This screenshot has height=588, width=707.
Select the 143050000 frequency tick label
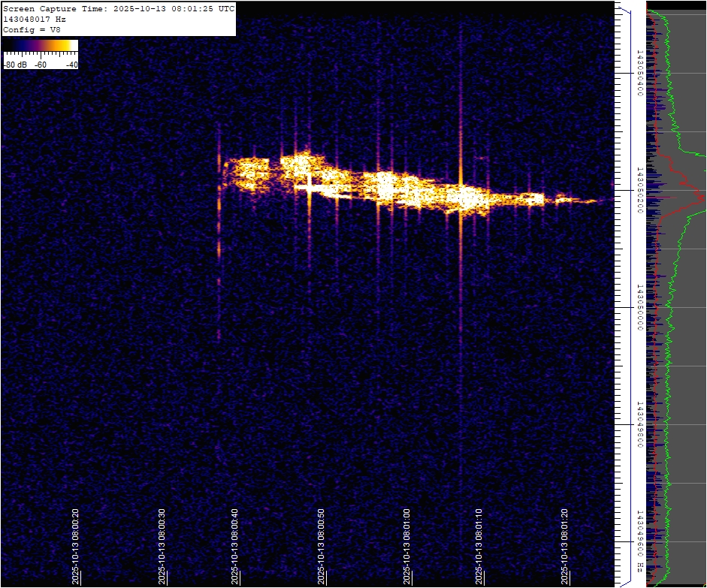click(x=639, y=308)
